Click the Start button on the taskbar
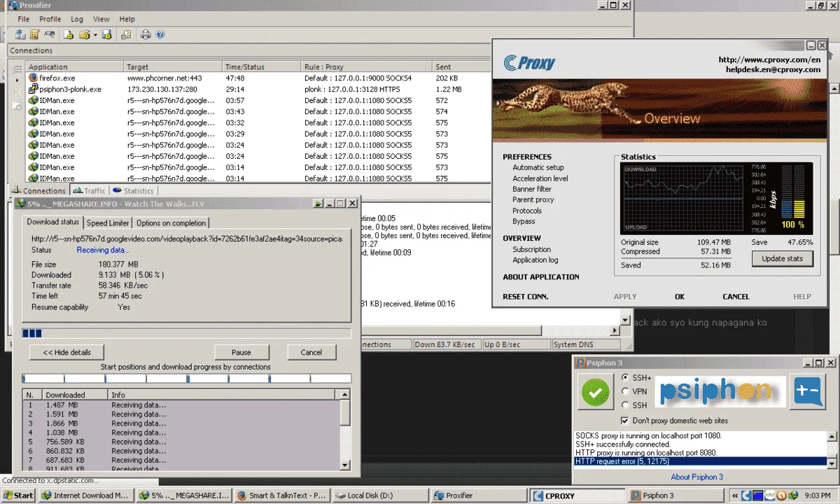The width and height of the screenshot is (840, 504). [18, 495]
